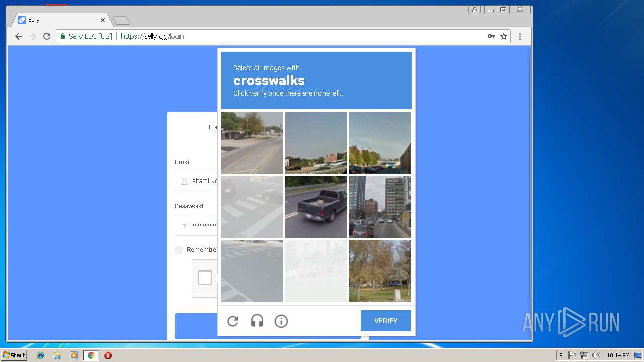Open the network tray icon

584,355
